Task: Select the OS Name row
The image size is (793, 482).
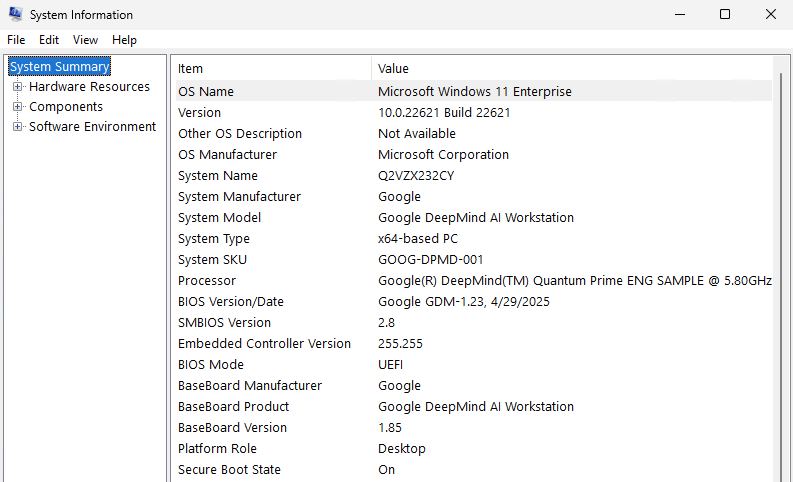Action: [473, 92]
